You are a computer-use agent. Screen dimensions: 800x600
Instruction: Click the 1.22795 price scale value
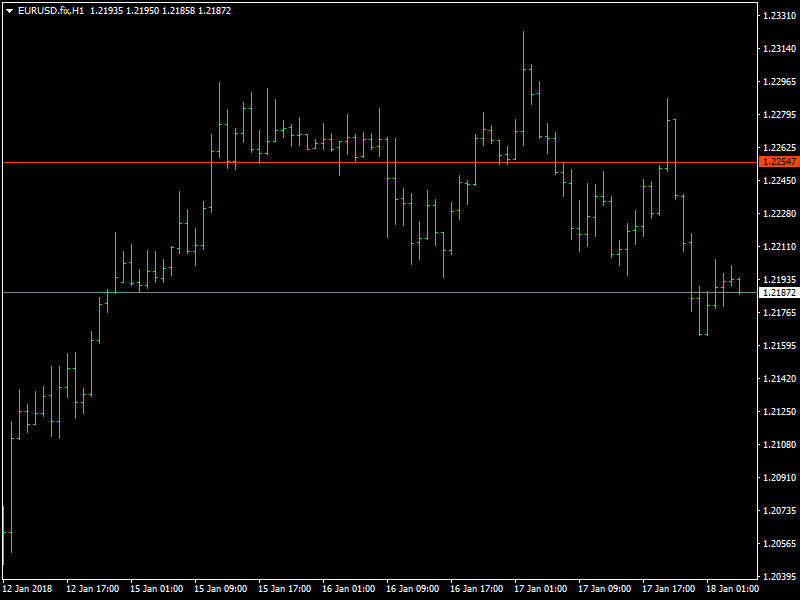tap(779, 115)
